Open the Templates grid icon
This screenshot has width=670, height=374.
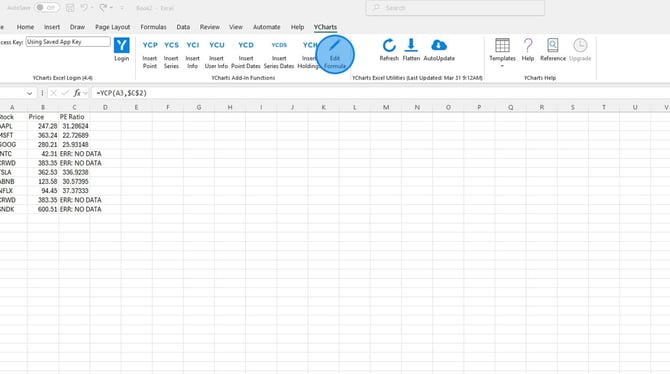[502, 45]
